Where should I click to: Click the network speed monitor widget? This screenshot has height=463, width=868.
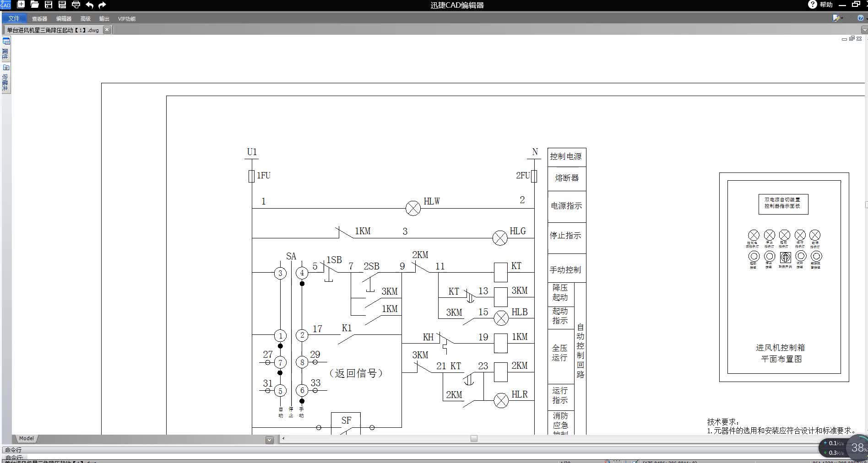(x=833, y=448)
